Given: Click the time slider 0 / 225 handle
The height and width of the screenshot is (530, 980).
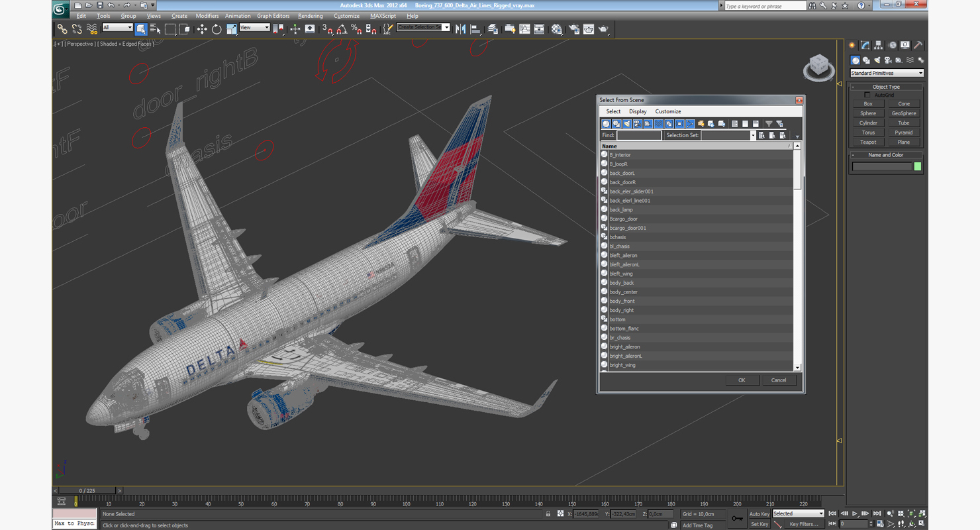Looking at the screenshot, I should [87, 491].
